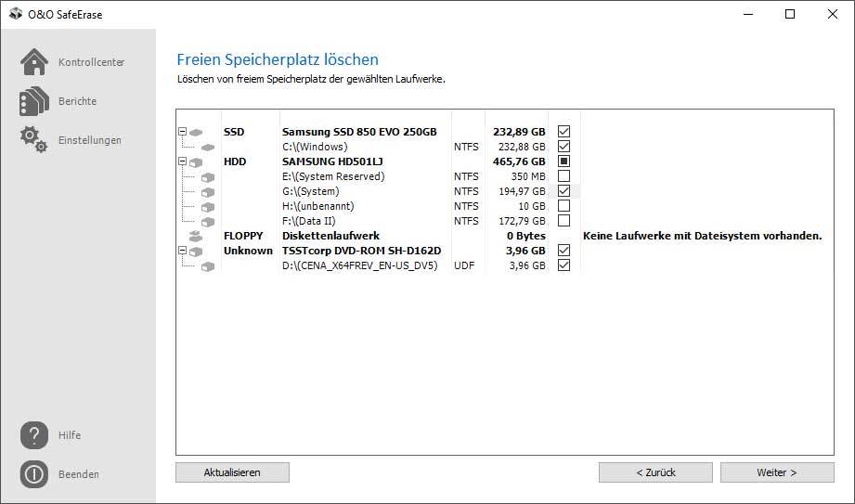Click the FLOPPY type label

pos(243,236)
